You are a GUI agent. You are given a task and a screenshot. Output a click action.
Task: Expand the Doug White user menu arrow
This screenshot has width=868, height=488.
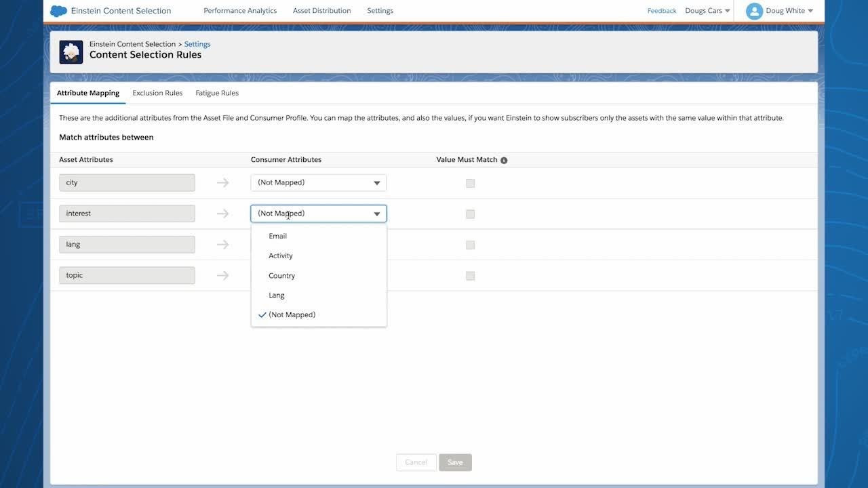coord(810,11)
